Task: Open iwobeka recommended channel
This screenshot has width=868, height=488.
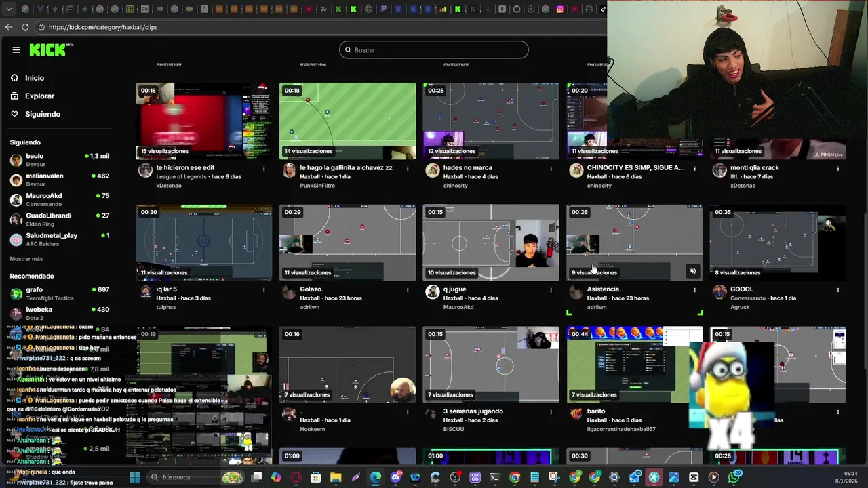Action: click(60, 313)
